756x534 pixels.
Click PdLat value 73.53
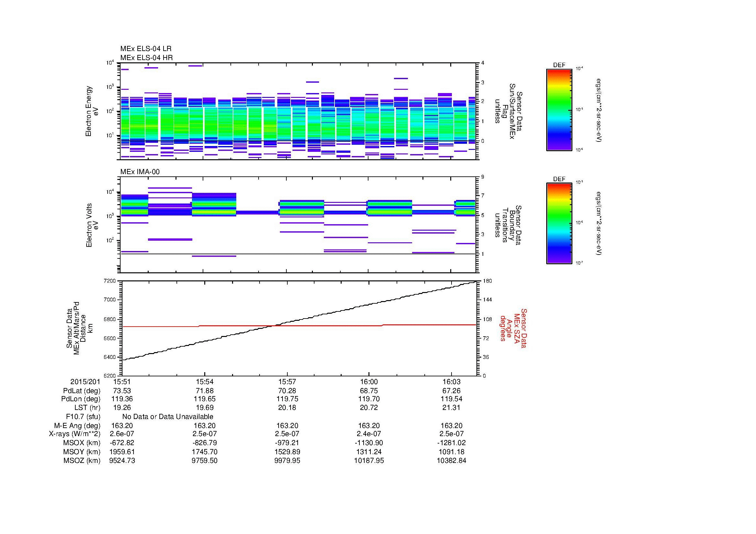[x=122, y=391]
